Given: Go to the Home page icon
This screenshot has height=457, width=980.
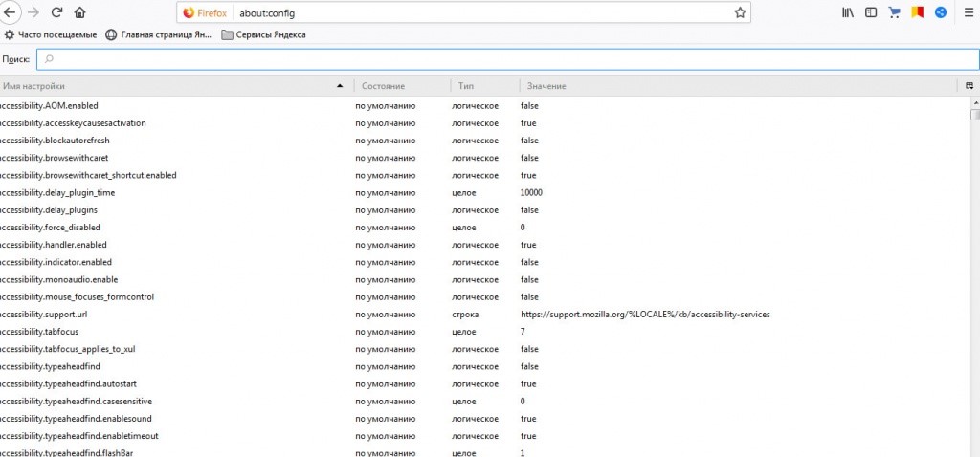Looking at the screenshot, I should [x=79, y=13].
